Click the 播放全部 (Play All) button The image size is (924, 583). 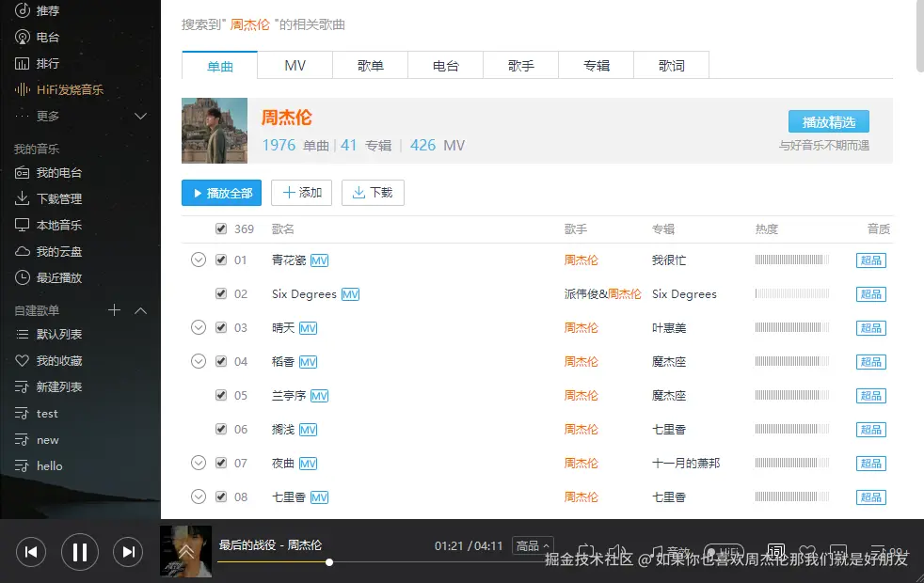221,193
